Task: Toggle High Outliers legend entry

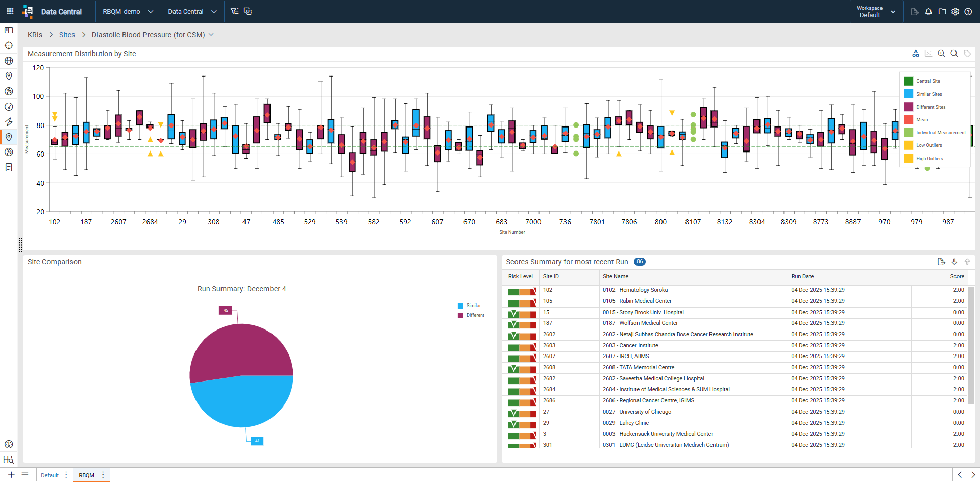Action: (924, 159)
